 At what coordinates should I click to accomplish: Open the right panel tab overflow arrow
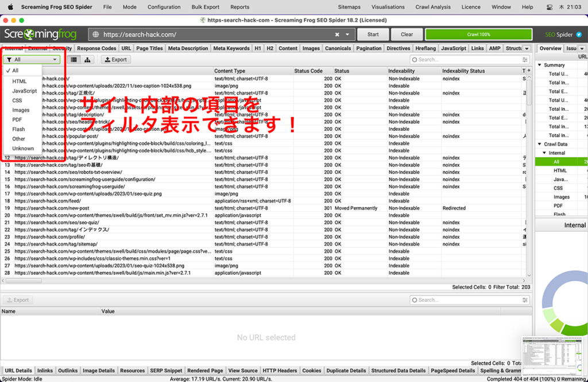[x=582, y=48]
